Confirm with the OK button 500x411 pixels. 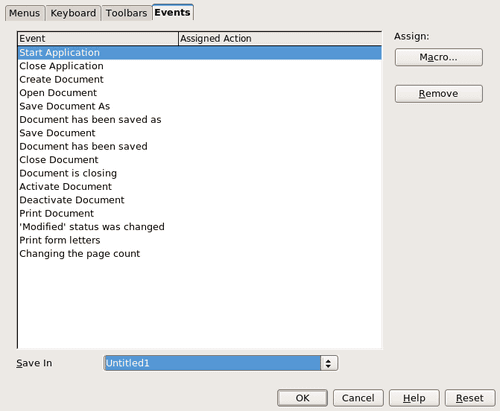[302, 398]
